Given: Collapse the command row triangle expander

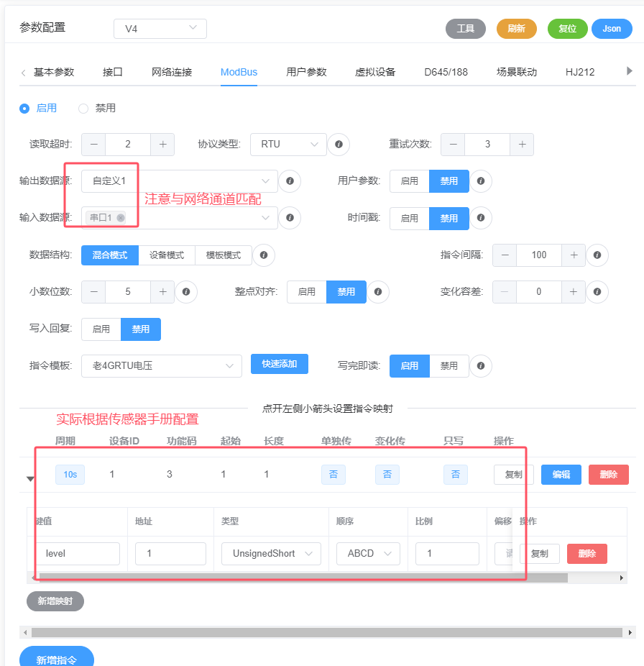Looking at the screenshot, I should (x=30, y=479).
